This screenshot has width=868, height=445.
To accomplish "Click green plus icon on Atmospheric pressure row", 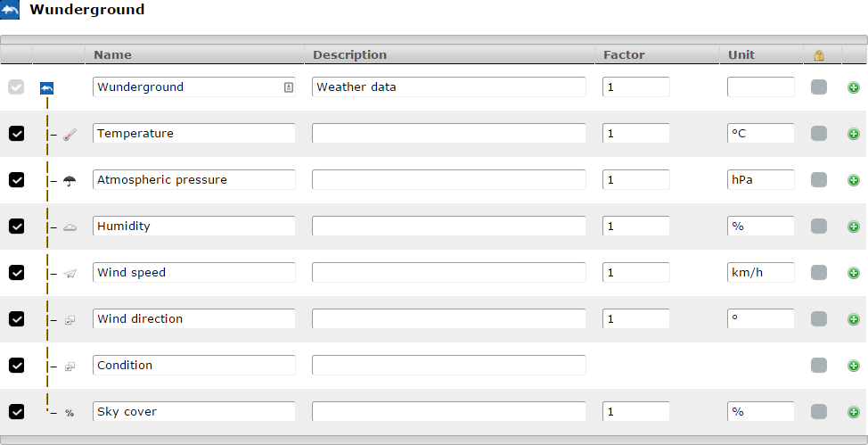I will [854, 180].
